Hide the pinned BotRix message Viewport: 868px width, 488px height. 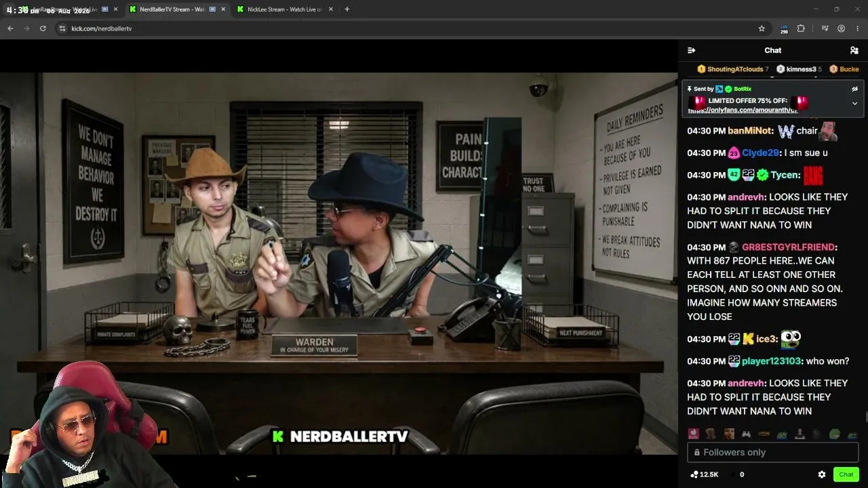(x=854, y=89)
